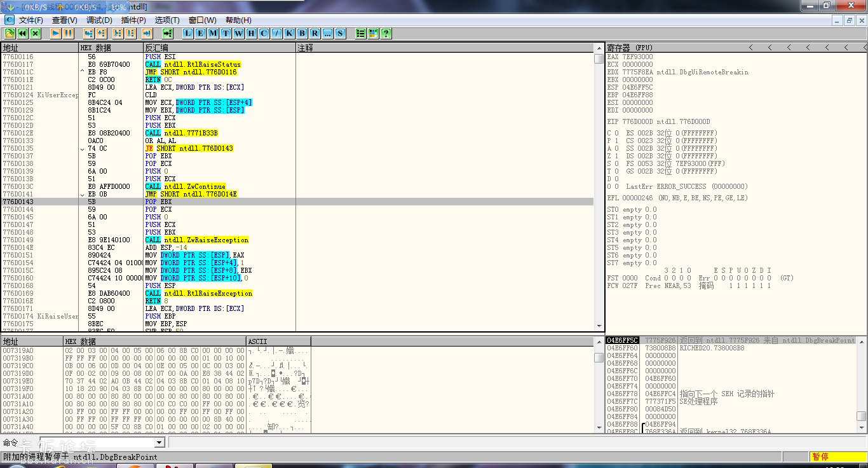
Task: Pause execution with the pause icon
Action: (68, 33)
